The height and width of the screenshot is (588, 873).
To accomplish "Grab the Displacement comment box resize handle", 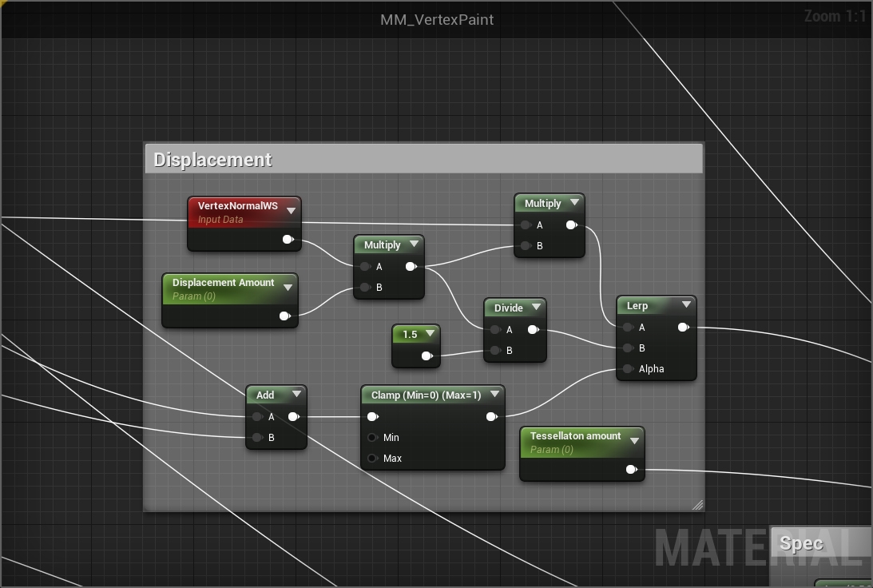I will tap(697, 505).
